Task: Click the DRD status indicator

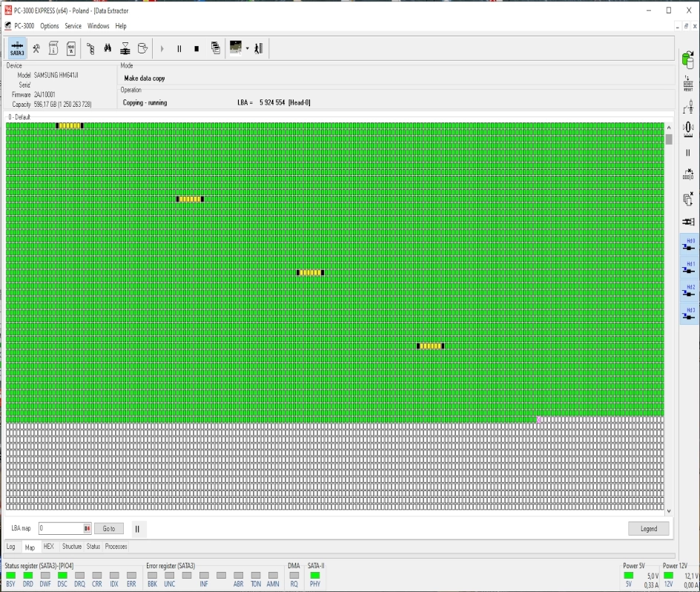Action: point(28,576)
